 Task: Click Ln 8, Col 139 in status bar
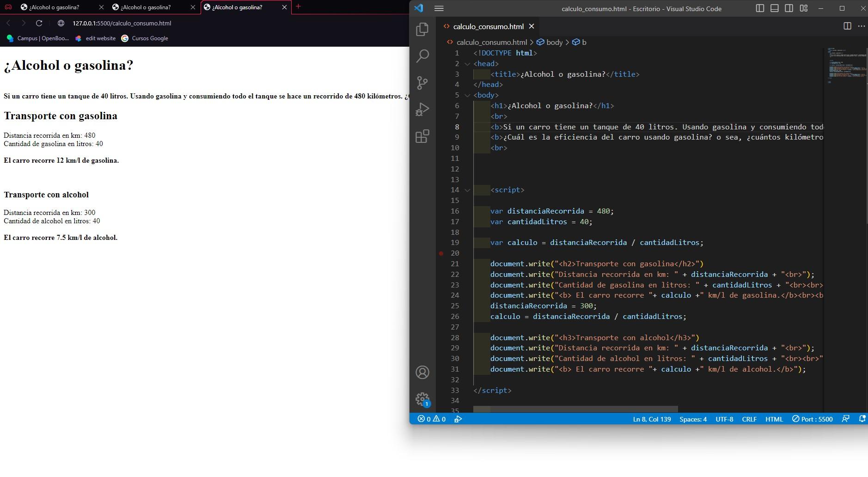652,419
